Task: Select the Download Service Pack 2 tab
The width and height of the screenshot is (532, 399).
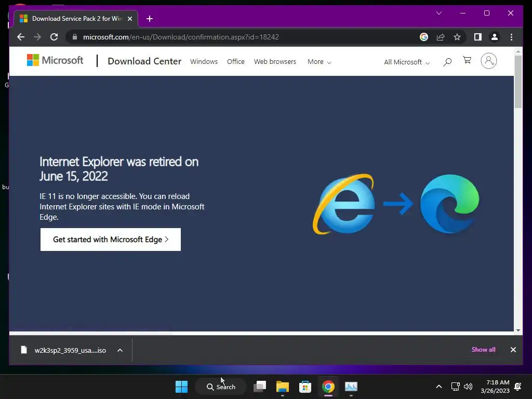Action: tap(76, 19)
